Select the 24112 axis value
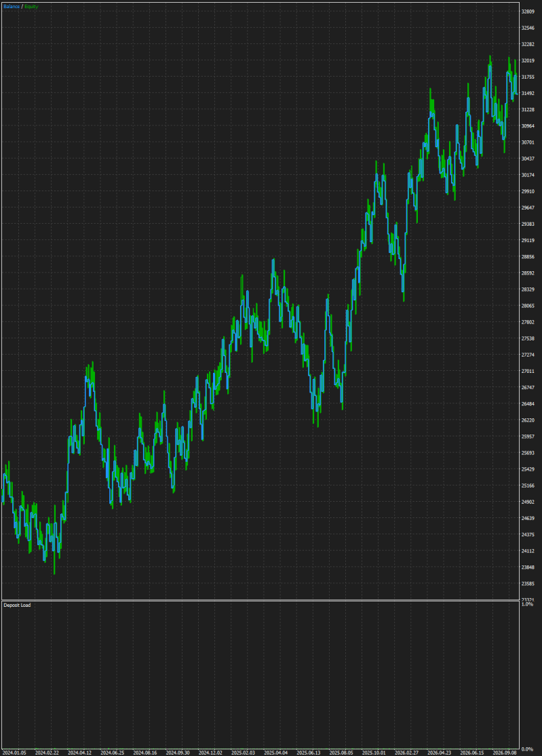The image size is (542, 756). (528, 551)
